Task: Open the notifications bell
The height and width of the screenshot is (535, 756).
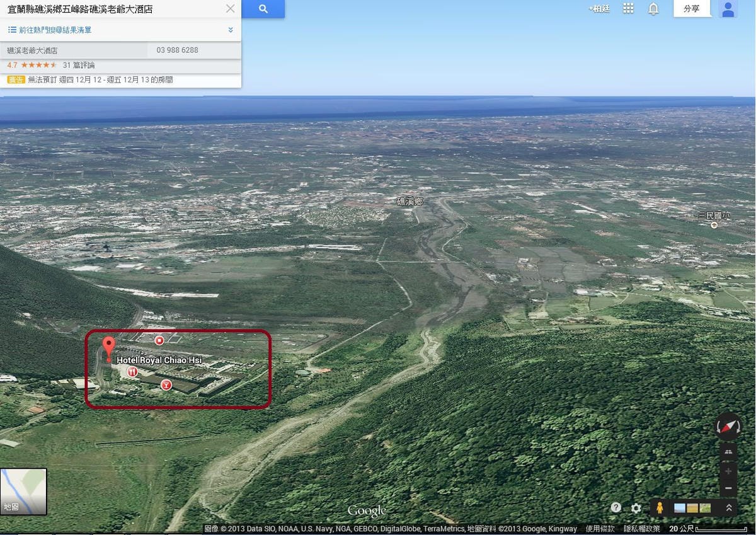Action: pos(653,9)
